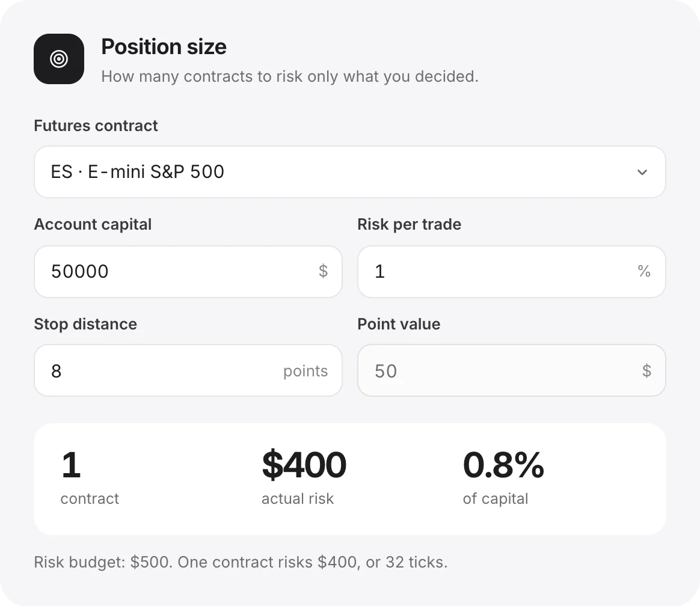Focus the Stop distance input field
This screenshot has width=700, height=606.
click(188, 370)
